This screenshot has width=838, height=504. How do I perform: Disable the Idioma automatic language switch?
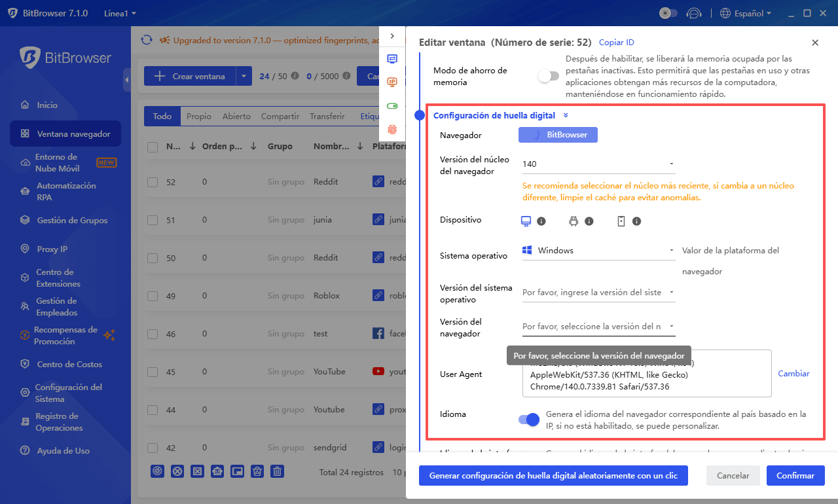(x=529, y=420)
